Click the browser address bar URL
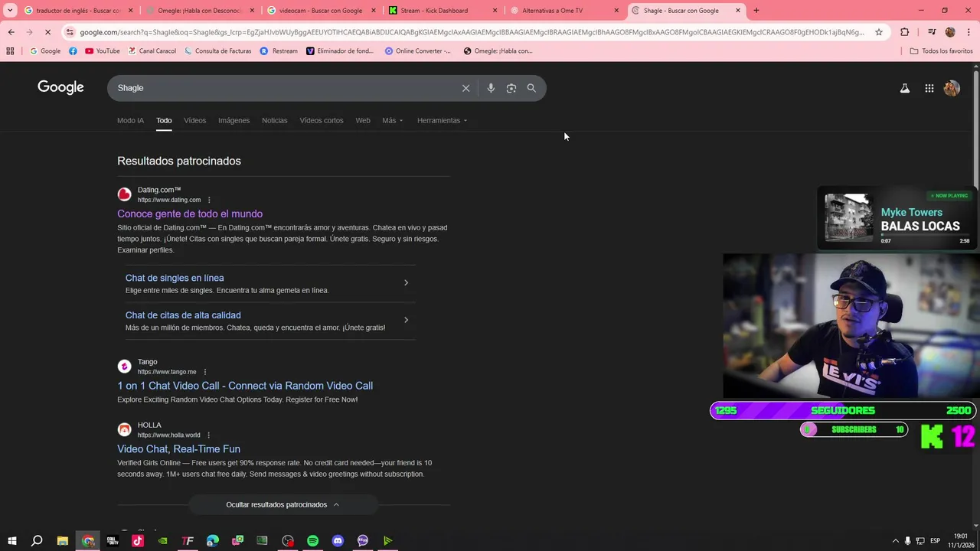 [471, 32]
